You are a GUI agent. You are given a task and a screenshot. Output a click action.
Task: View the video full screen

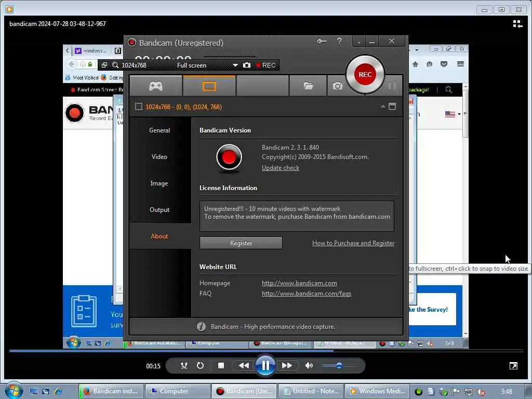[x=513, y=366]
